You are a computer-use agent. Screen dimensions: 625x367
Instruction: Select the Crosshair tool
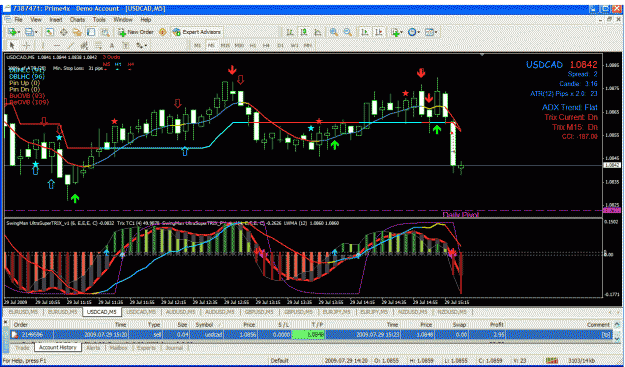[x=26, y=45]
